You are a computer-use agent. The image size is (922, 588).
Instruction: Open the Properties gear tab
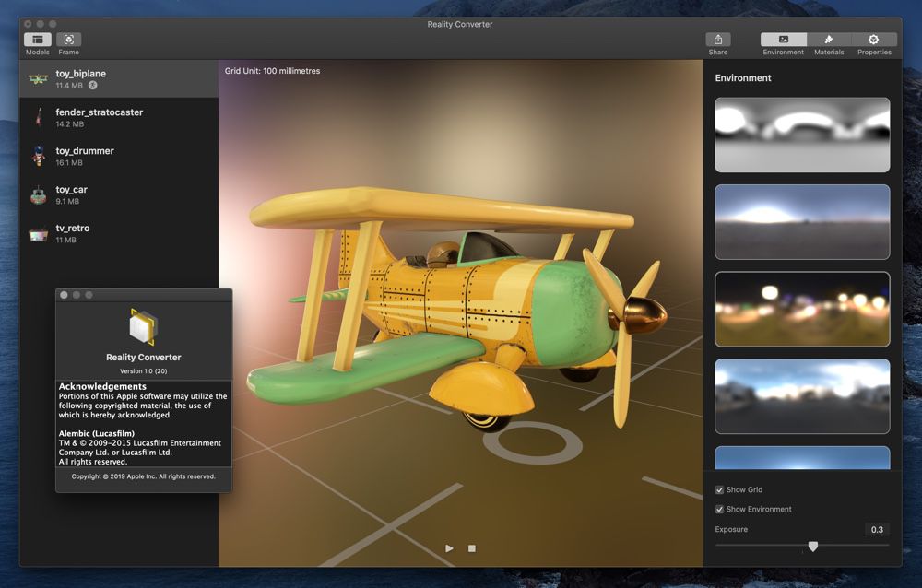point(873,40)
